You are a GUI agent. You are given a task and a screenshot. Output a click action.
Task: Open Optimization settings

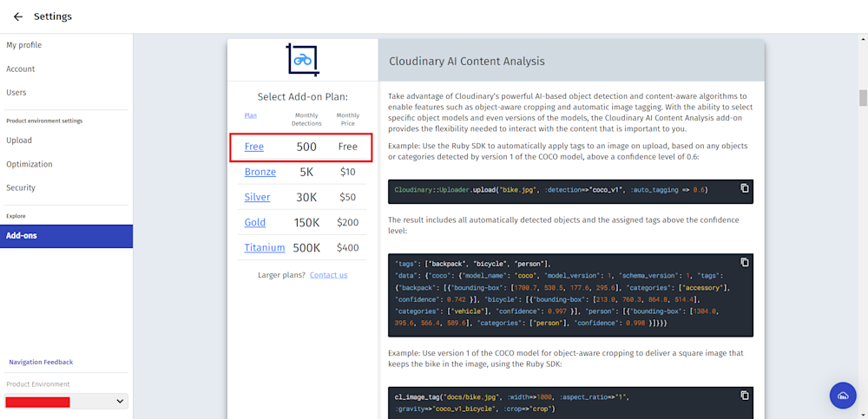click(30, 164)
